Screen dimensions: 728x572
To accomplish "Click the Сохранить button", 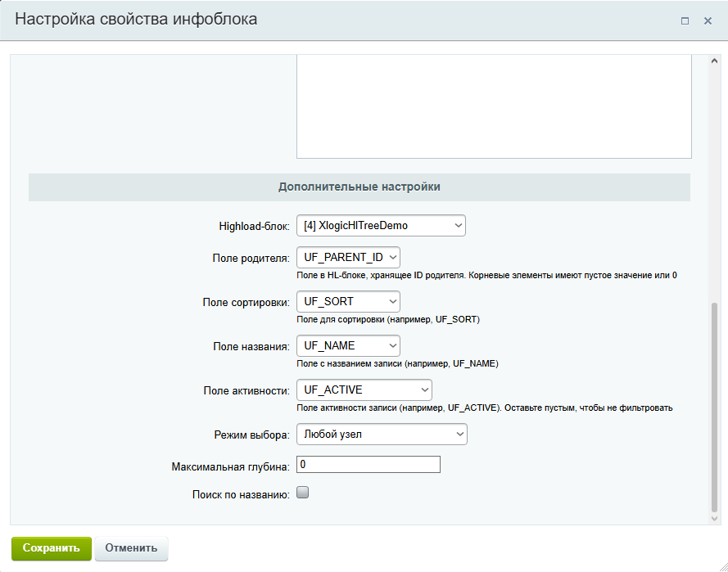I will click(x=52, y=548).
